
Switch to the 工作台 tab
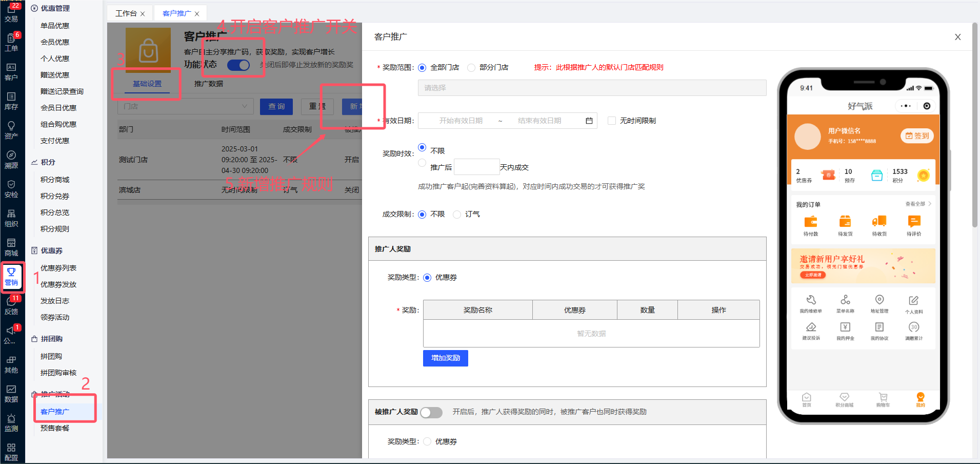(x=126, y=13)
